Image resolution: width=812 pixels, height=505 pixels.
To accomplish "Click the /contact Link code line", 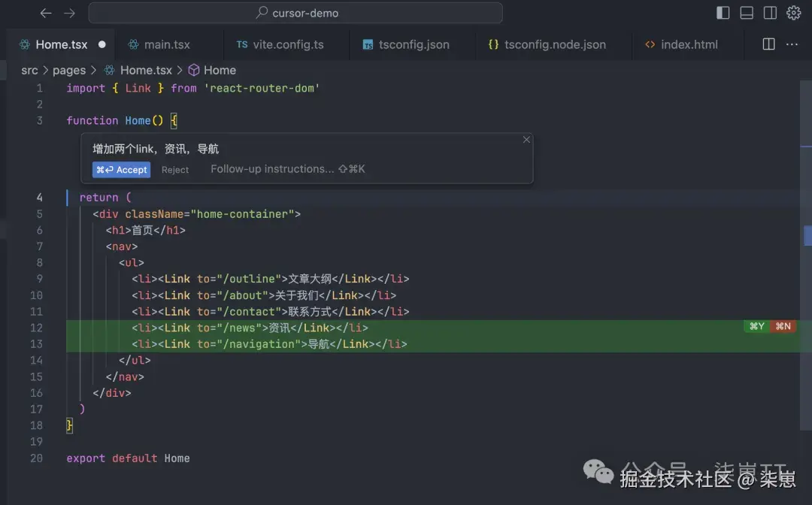I will click(271, 311).
